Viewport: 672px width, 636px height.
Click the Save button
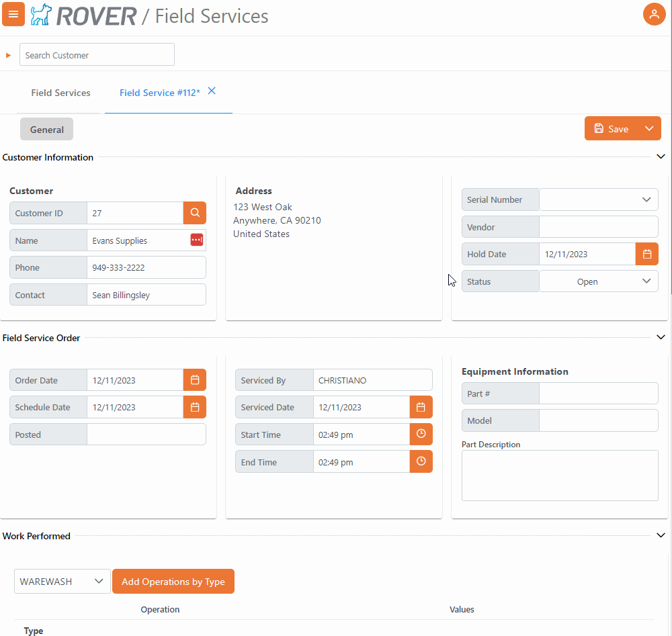612,129
